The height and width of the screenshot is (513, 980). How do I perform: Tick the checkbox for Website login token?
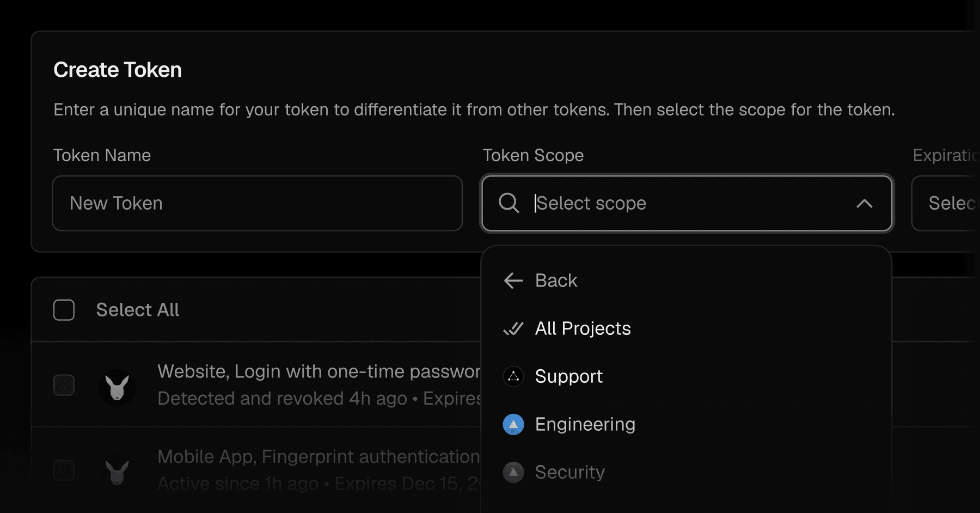point(64,385)
